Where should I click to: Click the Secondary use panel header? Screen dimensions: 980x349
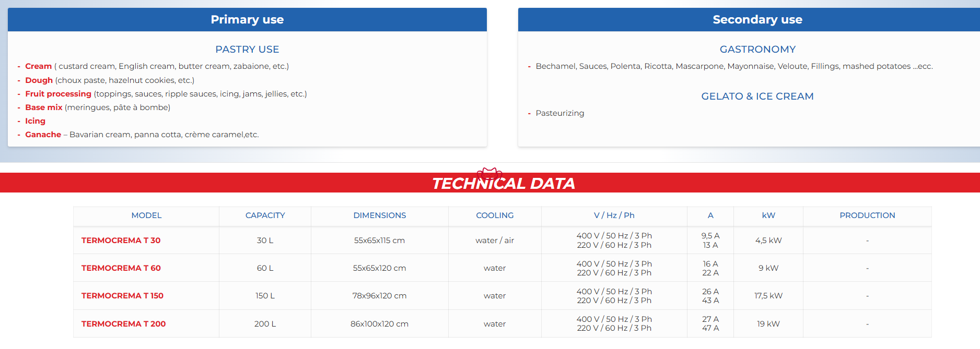point(757,20)
